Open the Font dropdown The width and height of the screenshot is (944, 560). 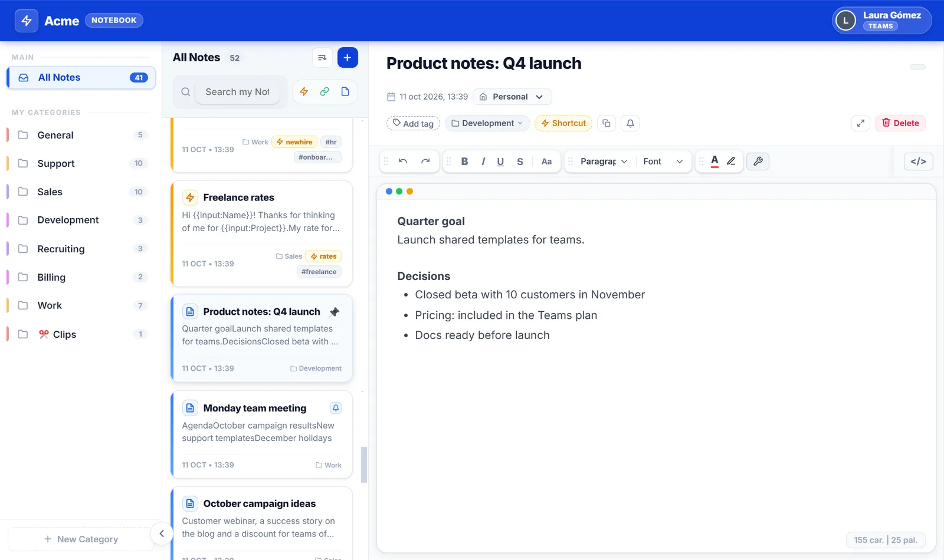[x=663, y=162]
